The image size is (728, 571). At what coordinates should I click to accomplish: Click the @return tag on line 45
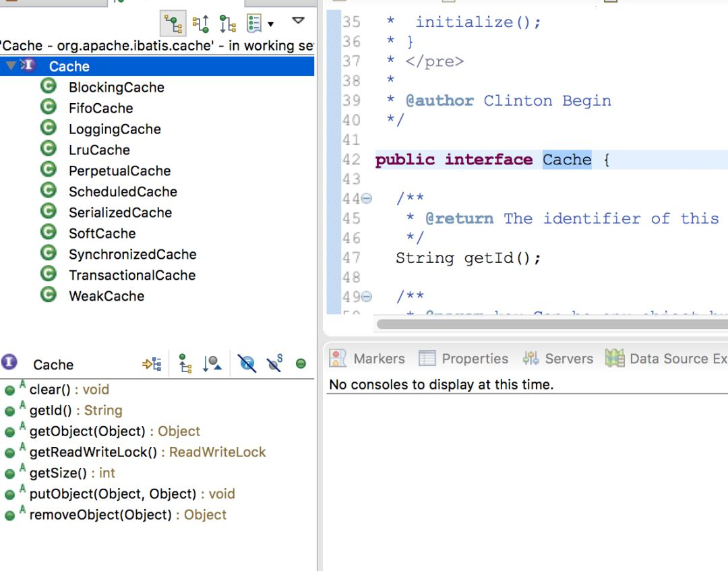tap(459, 218)
